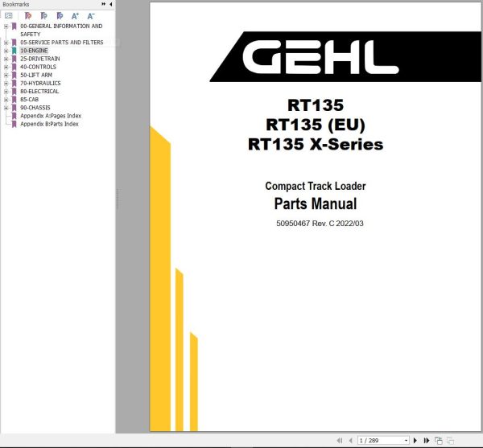Increase bookmark font size with A+
Screen dimensions: 483x448
point(75,16)
